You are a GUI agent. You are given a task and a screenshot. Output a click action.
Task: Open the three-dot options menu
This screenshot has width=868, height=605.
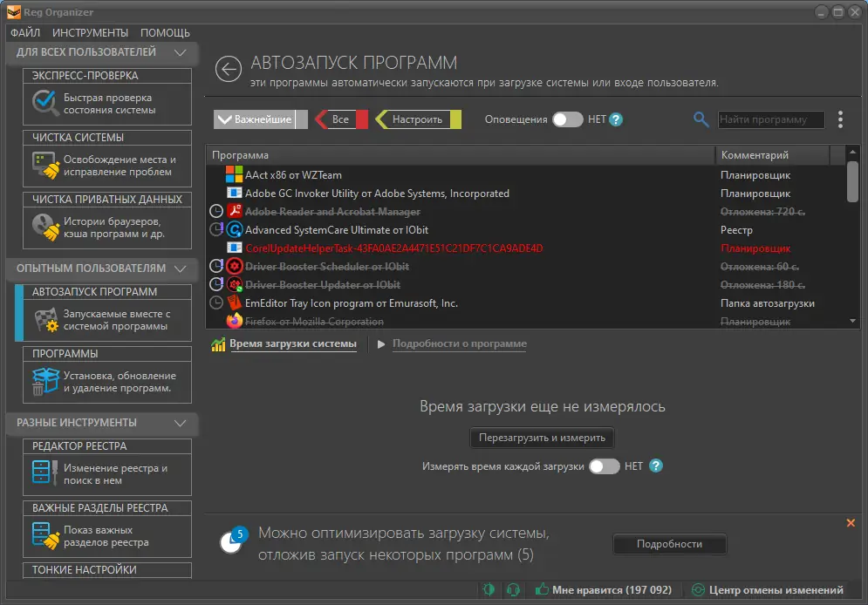click(840, 119)
